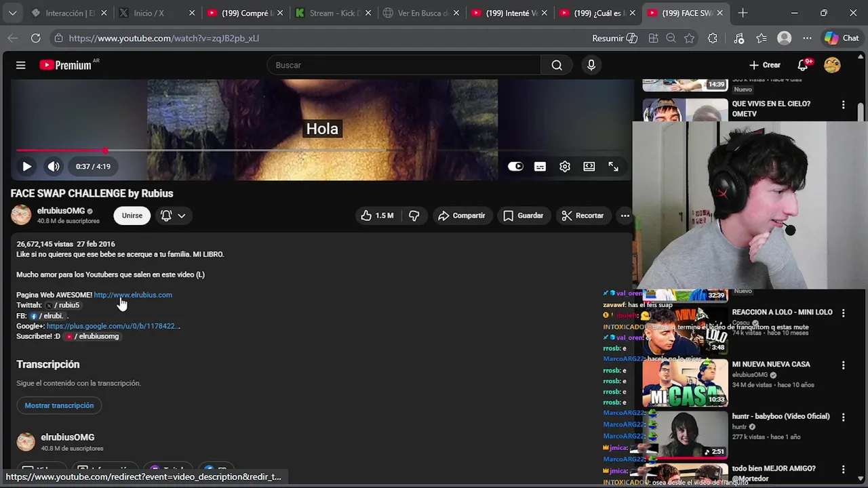This screenshot has width=868, height=488.
Task: Close the Interacción tab
Action: tap(104, 13)
